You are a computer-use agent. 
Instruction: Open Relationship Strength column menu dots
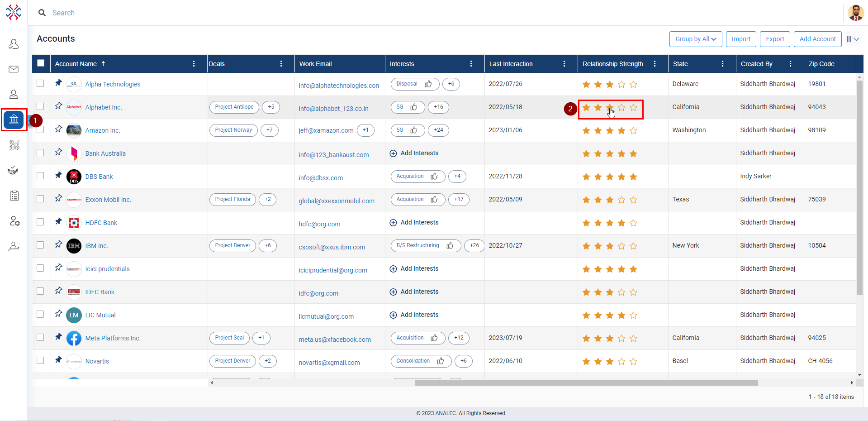coord(655,64)
